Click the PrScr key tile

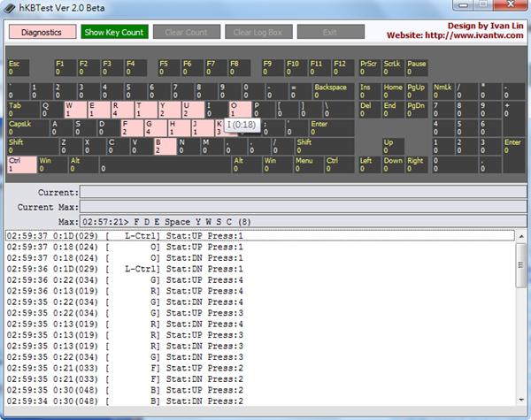click(x=369, y=67)
